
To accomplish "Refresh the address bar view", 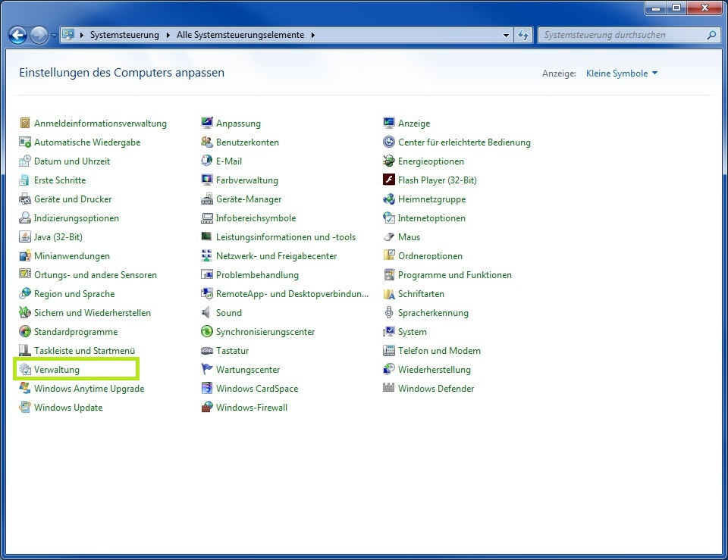I will click(x=523, y=36).
